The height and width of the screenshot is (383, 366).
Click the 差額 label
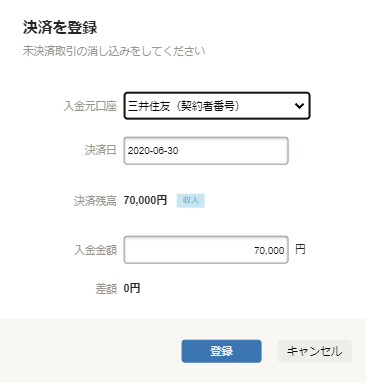pos(106,288)
